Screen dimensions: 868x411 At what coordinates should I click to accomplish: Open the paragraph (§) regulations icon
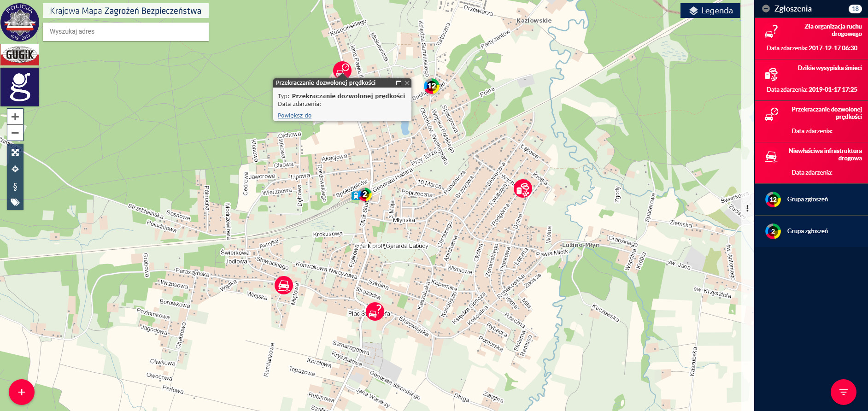[15, 186]
